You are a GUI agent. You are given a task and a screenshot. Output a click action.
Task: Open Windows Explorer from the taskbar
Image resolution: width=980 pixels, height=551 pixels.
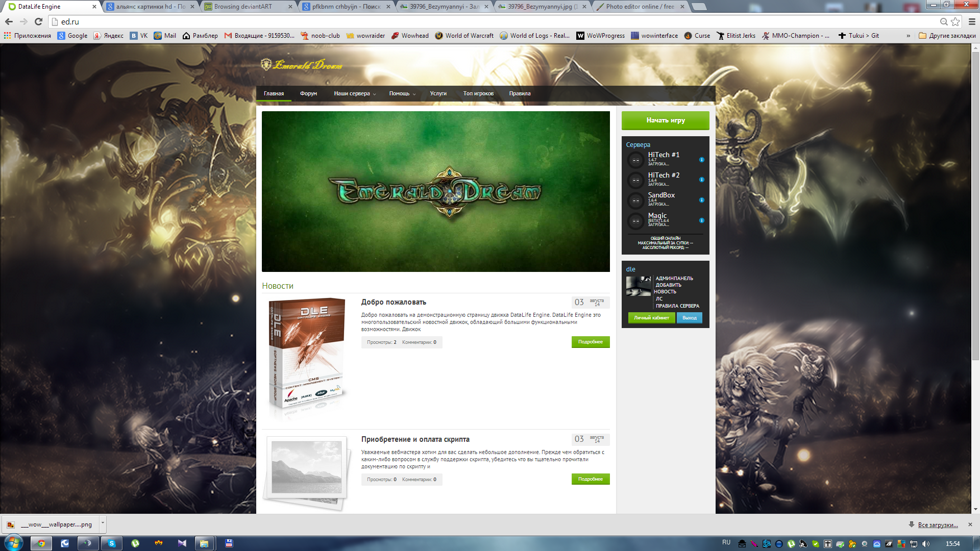204,543
